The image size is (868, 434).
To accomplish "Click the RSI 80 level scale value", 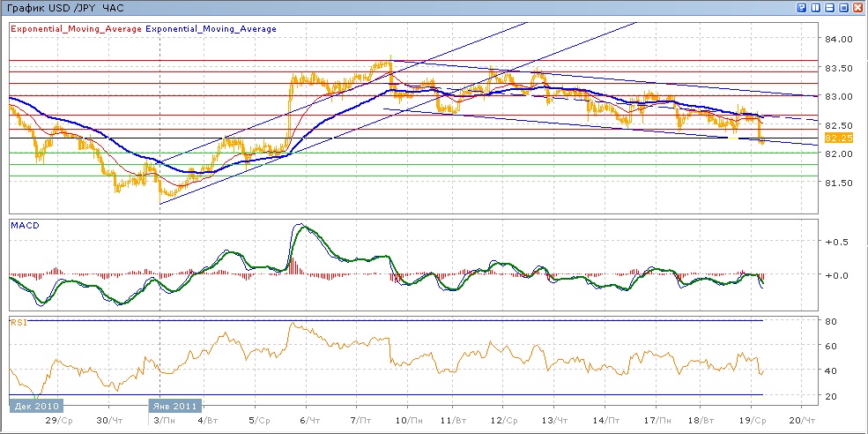I will pyautogui.click(x=831, y=322).
